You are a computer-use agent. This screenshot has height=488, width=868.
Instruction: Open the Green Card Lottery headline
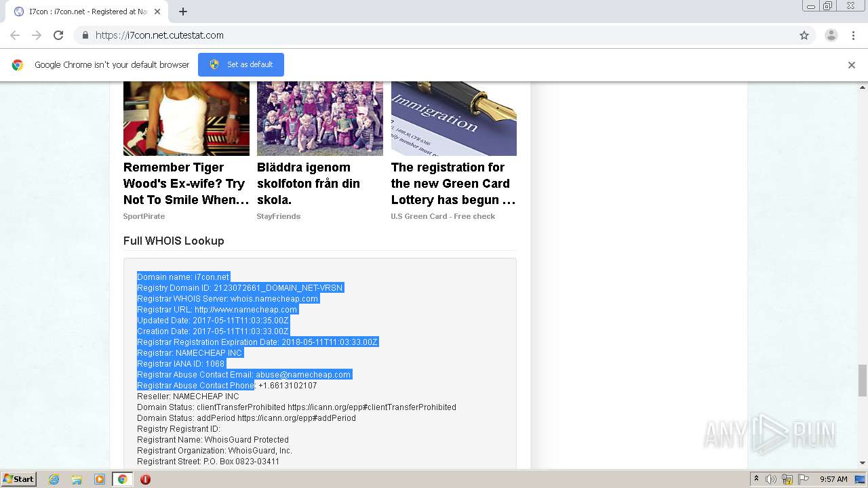pyautogui.click(x=453, y=184)
